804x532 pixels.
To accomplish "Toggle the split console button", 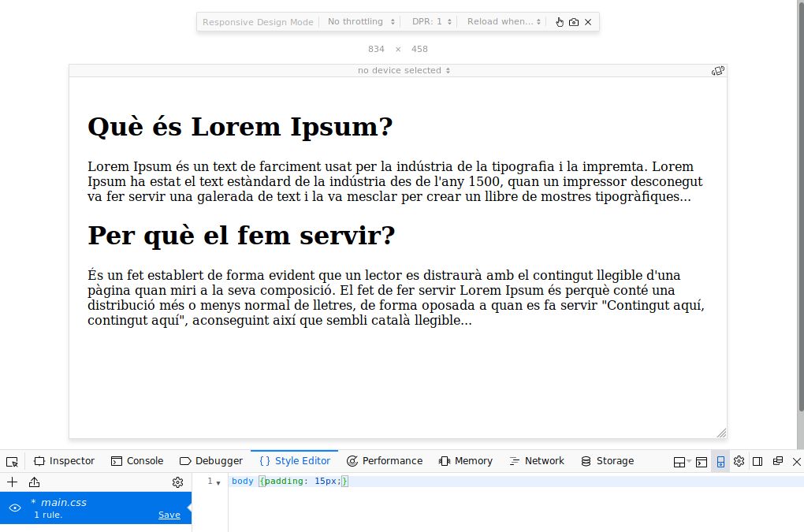I will [701, 461].
